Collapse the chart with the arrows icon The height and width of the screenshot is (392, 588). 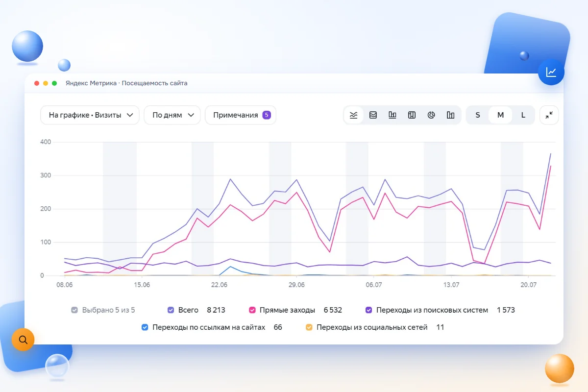click(549, 115)
